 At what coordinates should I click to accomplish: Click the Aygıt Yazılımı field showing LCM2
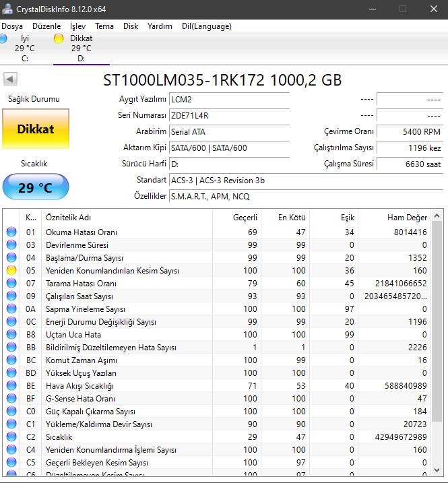click(229, 100)
